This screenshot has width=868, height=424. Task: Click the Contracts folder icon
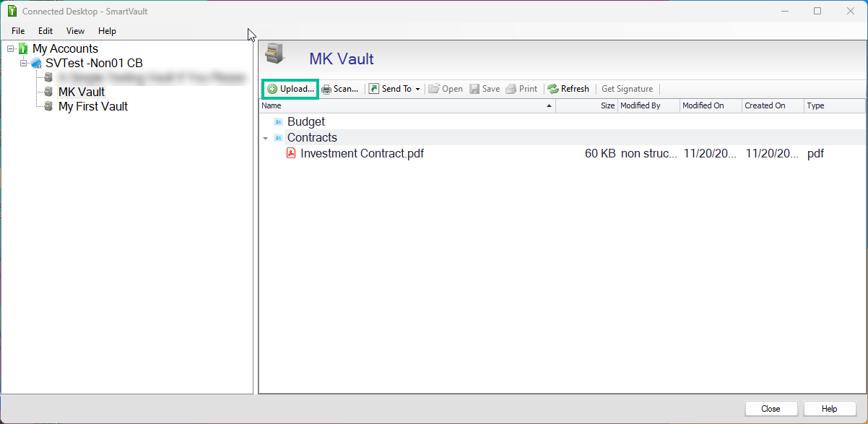tap(278, 138)
